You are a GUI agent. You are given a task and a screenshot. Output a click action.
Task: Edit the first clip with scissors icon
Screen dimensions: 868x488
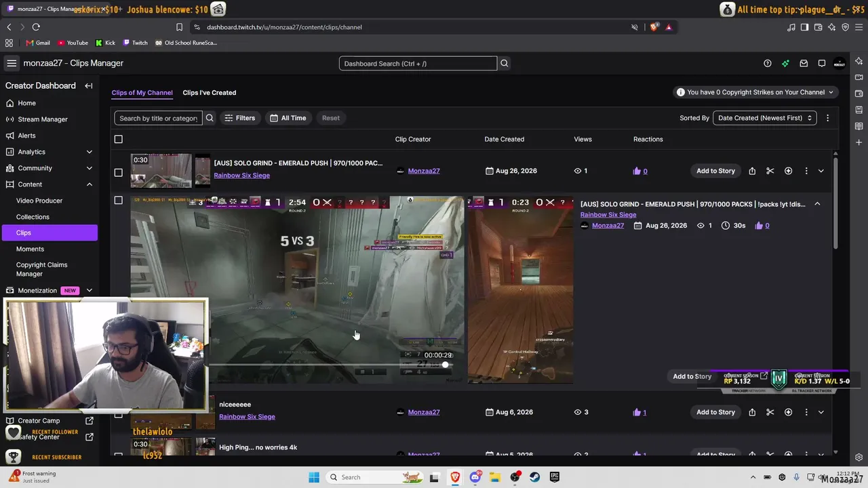pyautogui.click(x=770, y=171)
